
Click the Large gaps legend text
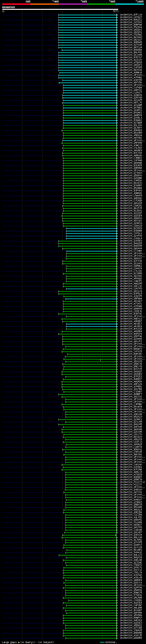(28, 642)
